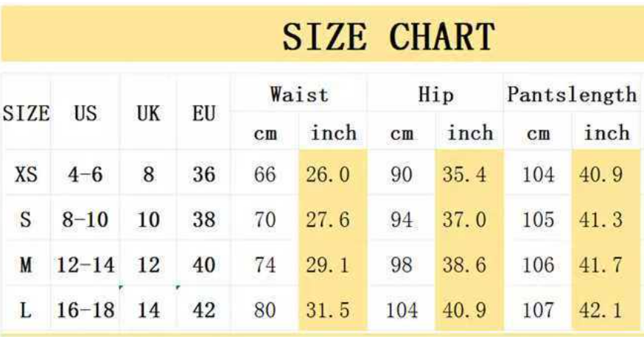The image size is (644, 337).
Task: Select the SIZE column header
Action: (x=26, y=113)
